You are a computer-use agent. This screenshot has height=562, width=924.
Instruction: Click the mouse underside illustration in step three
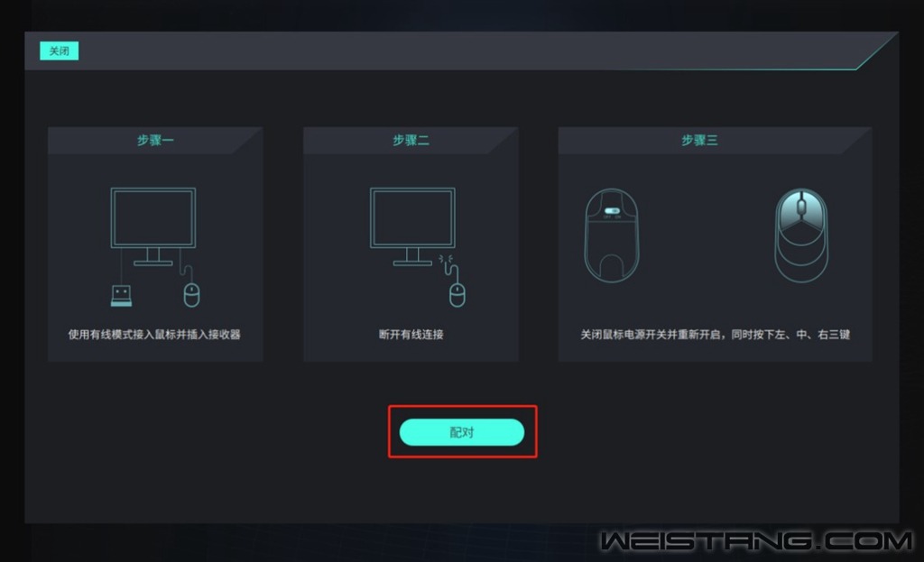click(612, 235)
